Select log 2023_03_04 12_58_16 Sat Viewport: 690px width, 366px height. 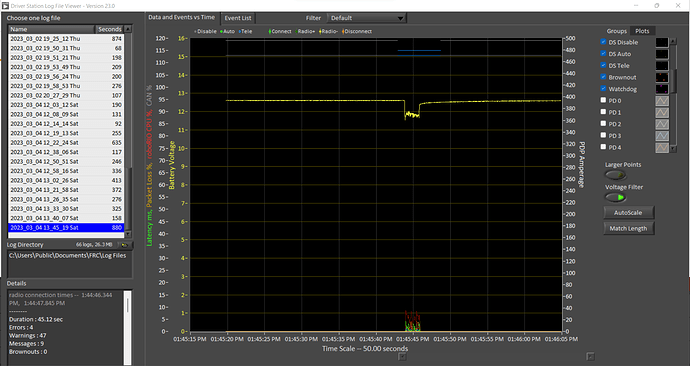coord(66,171)
